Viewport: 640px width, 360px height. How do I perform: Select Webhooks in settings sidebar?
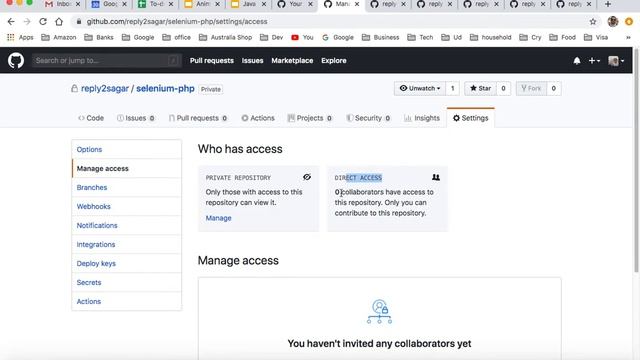[x=127, y=206]
